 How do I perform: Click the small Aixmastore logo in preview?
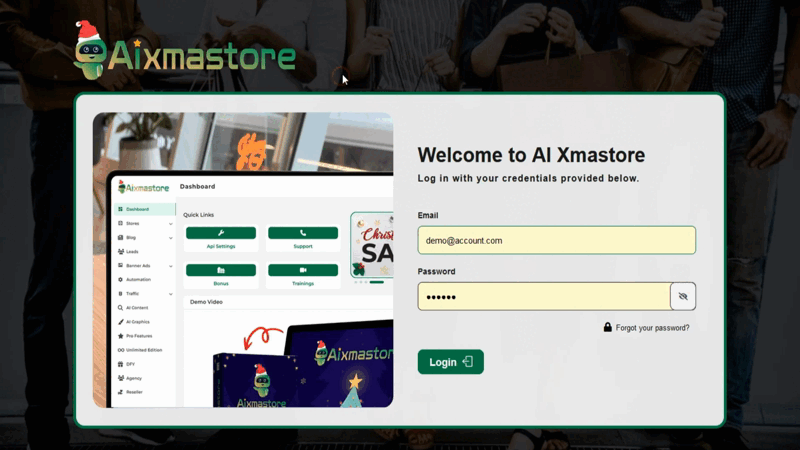coord(143,187)
